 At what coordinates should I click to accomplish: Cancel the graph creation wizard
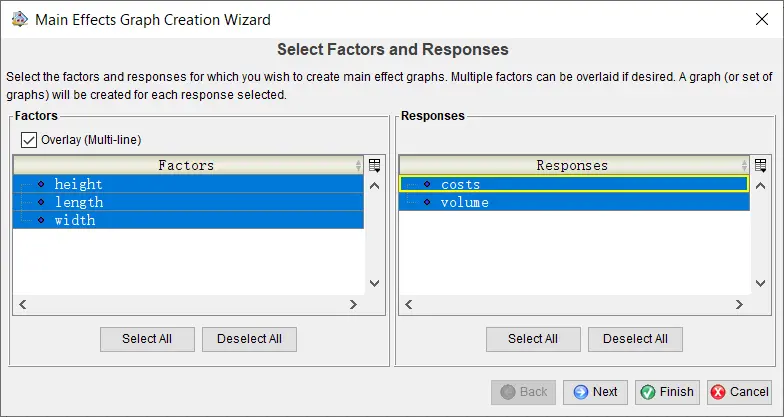point(740,392)
